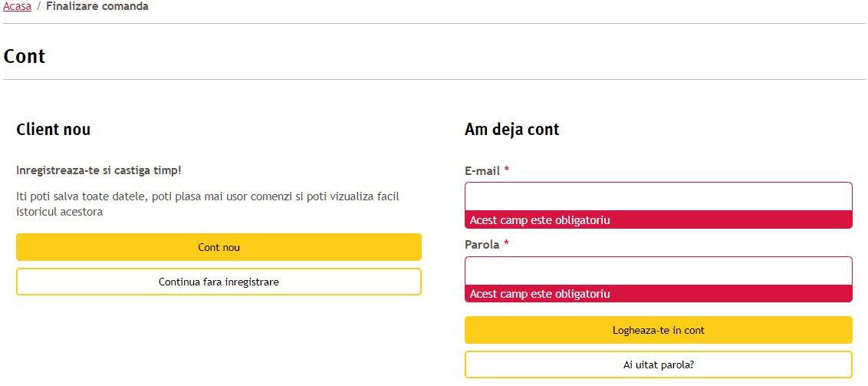The width and height of the screenshot is (868, 386).
Task: Click the required asterisk next to Parola
Action: click(506, 244)
